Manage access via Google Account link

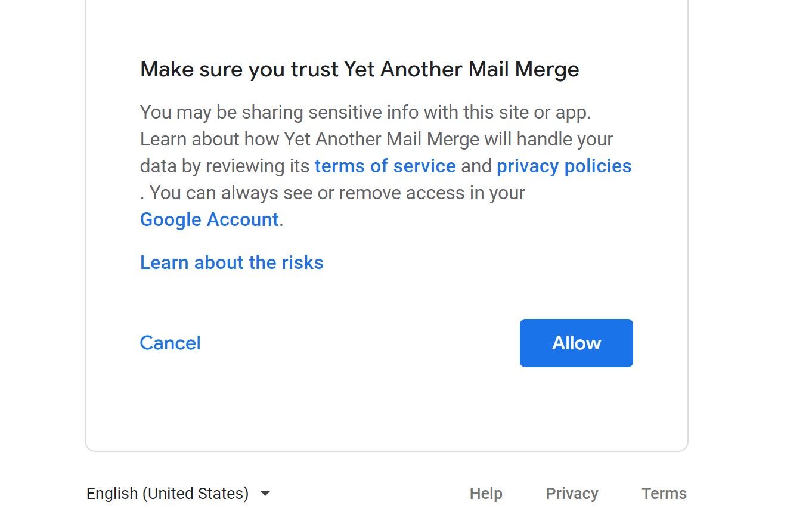[x=207, y=219]
